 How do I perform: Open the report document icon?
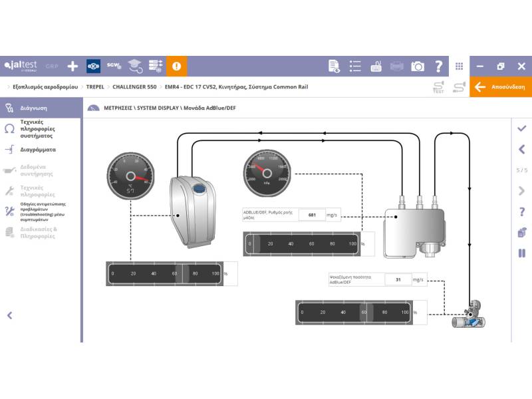point(334,66)
